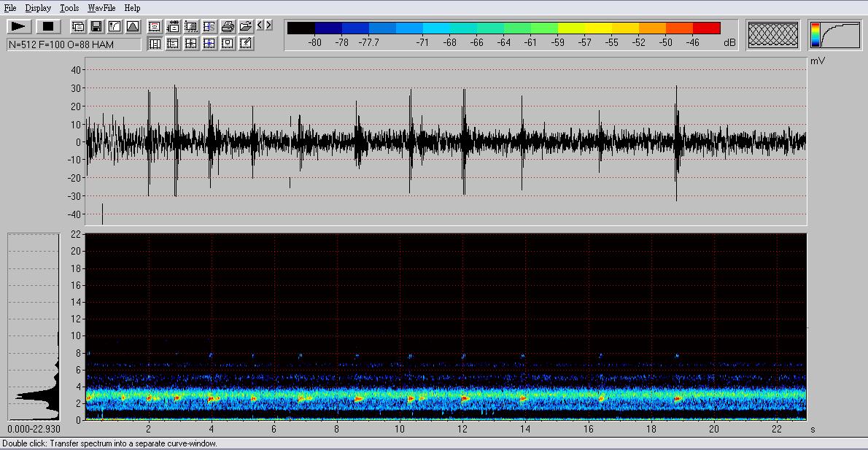Click the printer icon
Viewport: 868px width, 450px height.
tap(228, 27)
